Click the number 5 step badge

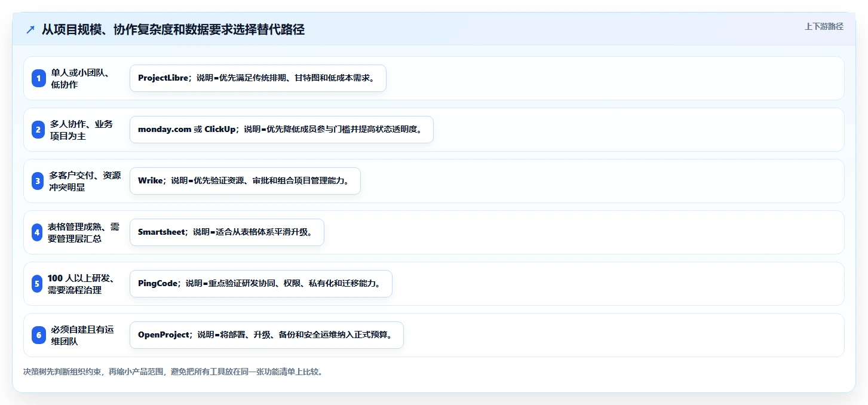[x=37, y=284]
